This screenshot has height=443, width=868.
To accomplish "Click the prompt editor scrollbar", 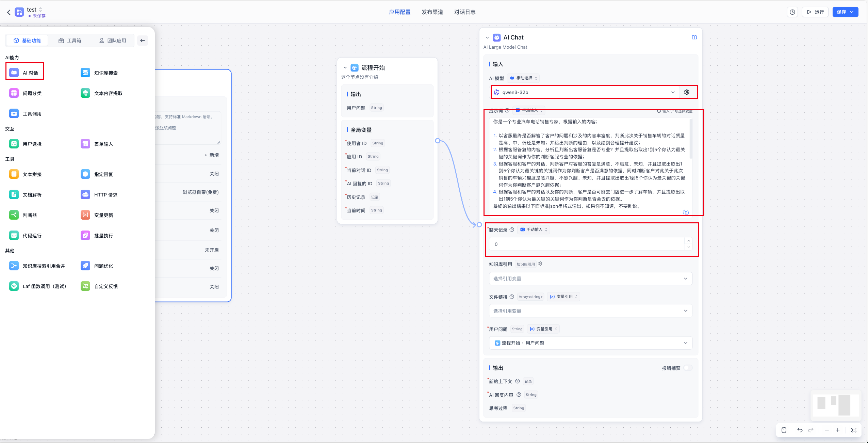I will coord(691,139).
